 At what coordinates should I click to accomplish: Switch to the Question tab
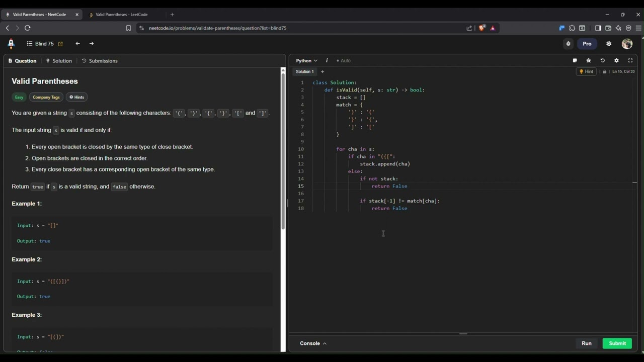[23, 61]
